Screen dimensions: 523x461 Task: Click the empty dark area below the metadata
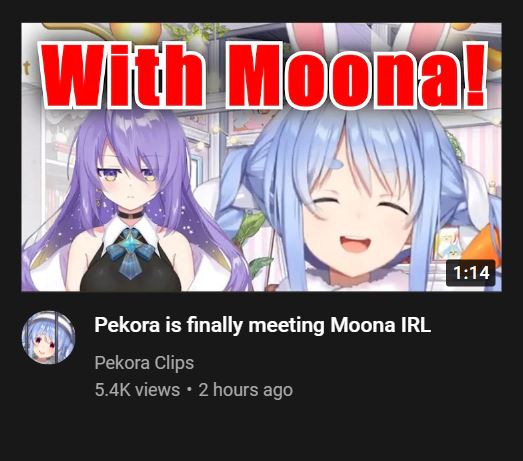pyautogui.click(x=262, y=432)
